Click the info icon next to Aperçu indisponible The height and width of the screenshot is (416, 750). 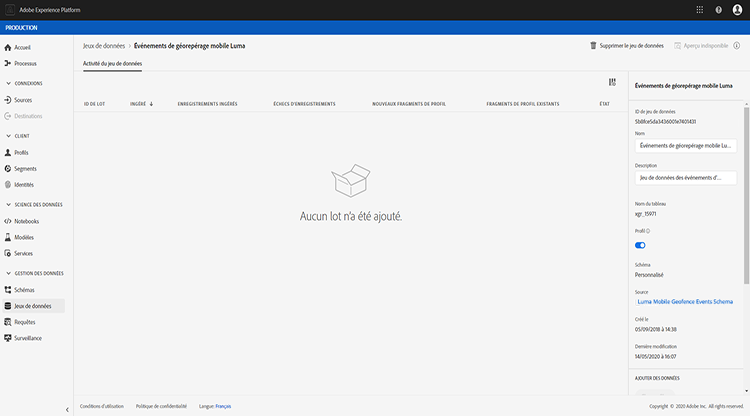[x=737, y=45]
